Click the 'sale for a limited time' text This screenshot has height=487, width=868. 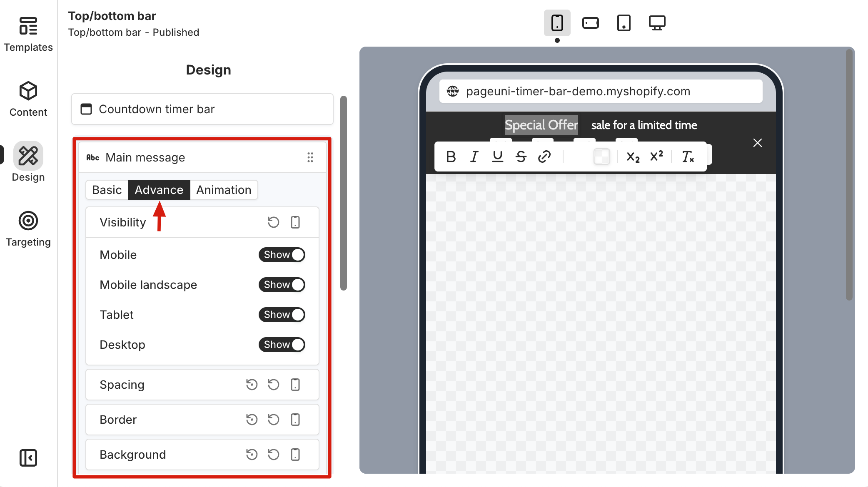tap(644, 125)
